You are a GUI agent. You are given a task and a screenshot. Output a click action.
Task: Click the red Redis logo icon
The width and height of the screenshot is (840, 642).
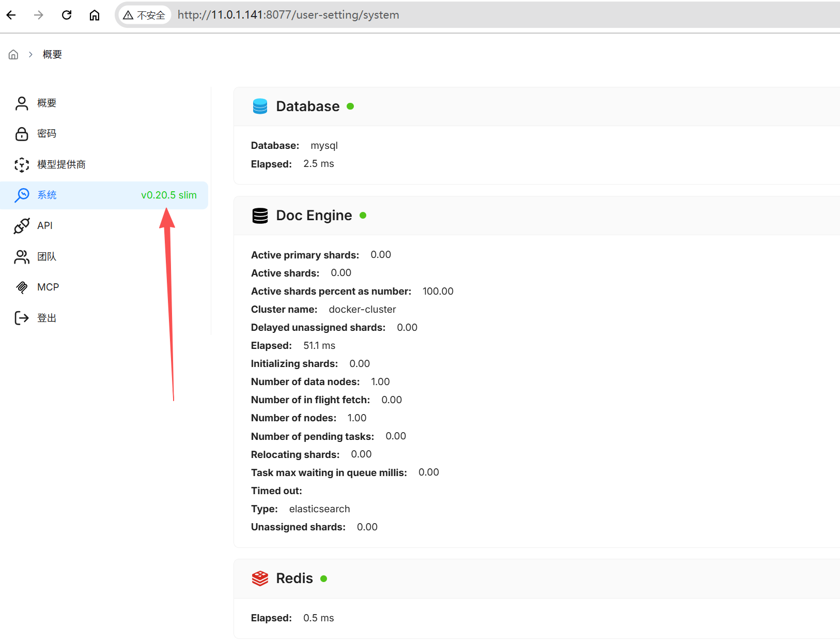pyautogui.click(x=260, y=578)
